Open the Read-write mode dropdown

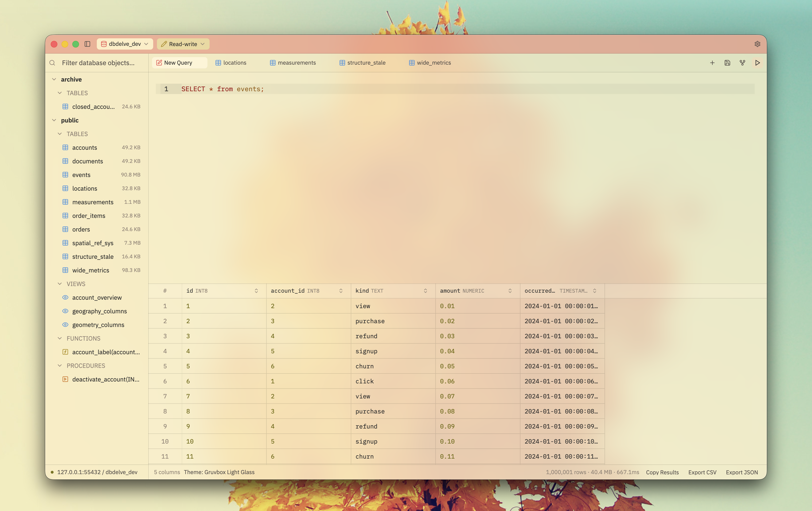pyautogui.click(x=183, y=44)
